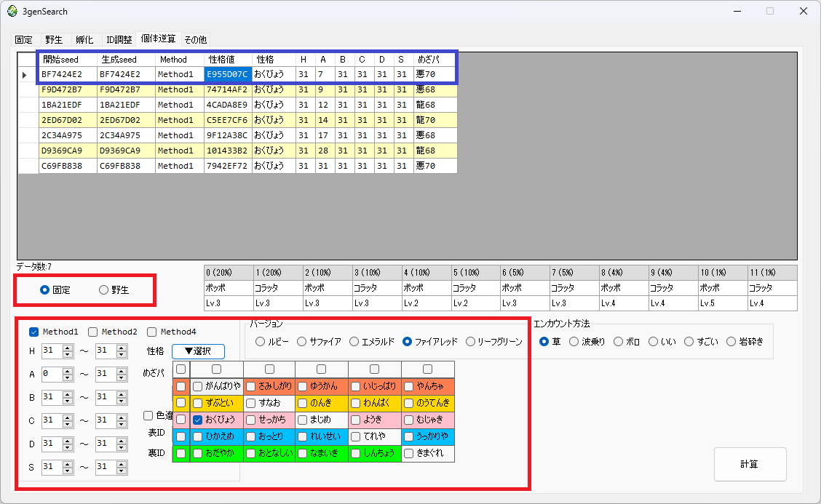Sort by the 性格値 column header

click(x=228, y=60)
